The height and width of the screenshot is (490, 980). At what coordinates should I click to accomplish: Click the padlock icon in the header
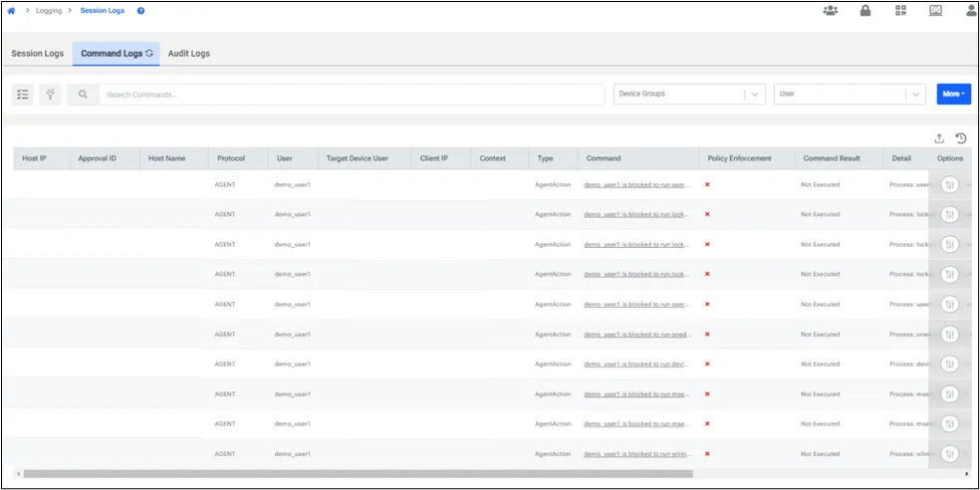pos(865,11)
